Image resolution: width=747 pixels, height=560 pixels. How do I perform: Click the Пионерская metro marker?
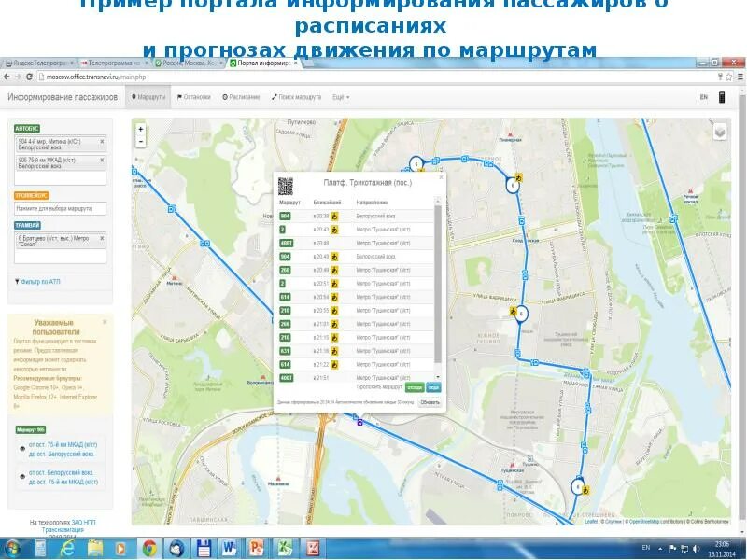pos(511,135)
